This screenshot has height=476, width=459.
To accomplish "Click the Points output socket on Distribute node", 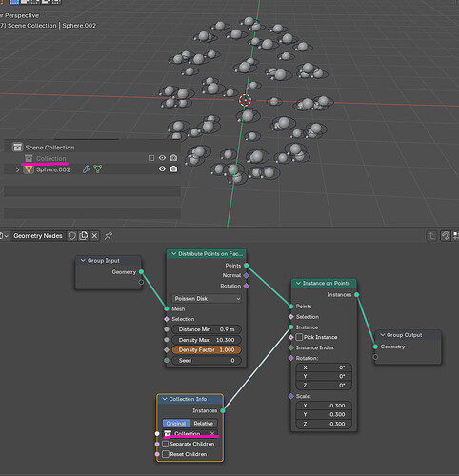I will coord(247,266).
